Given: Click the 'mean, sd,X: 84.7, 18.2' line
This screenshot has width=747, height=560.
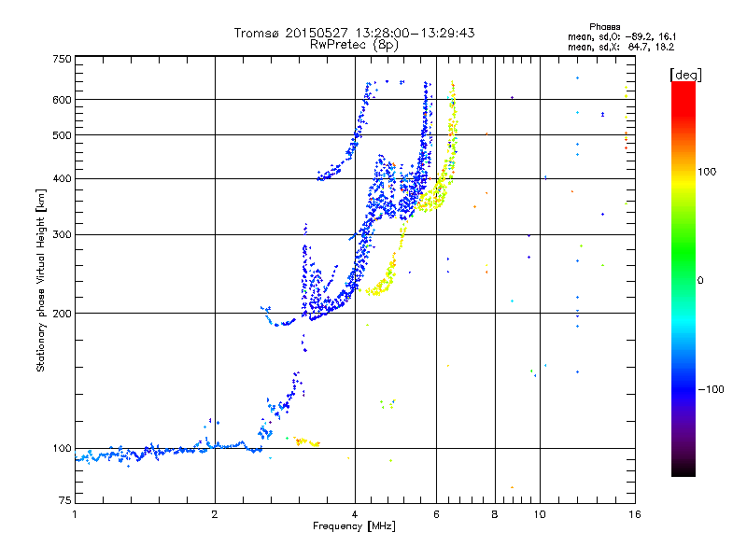Looking at the screenshot, I should [621, 47].
